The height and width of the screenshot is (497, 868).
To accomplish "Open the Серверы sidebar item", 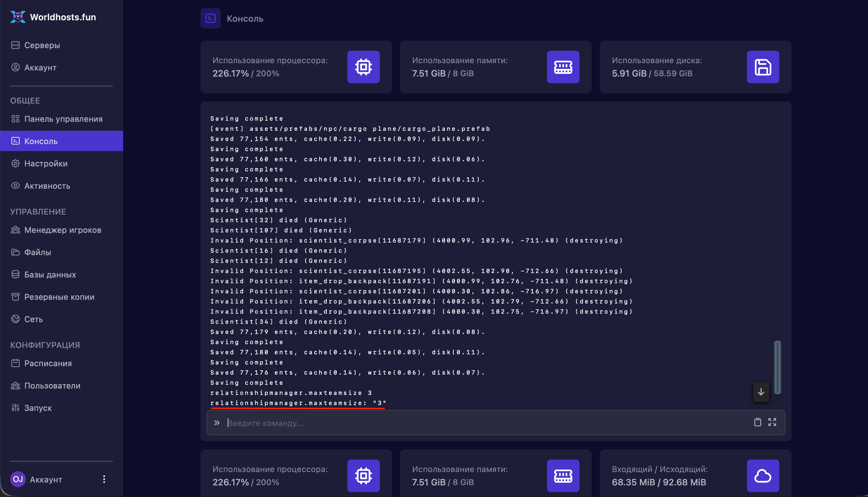I will (61, 45).
